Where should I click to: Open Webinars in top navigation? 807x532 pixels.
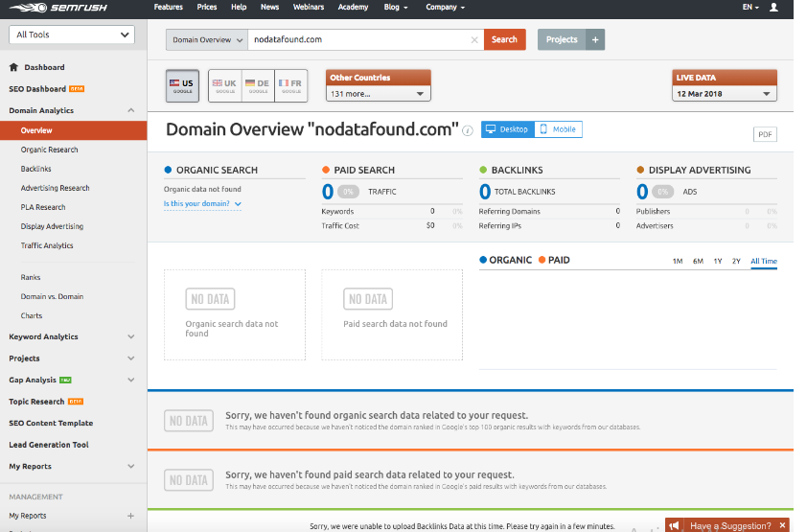pos(309,8)
